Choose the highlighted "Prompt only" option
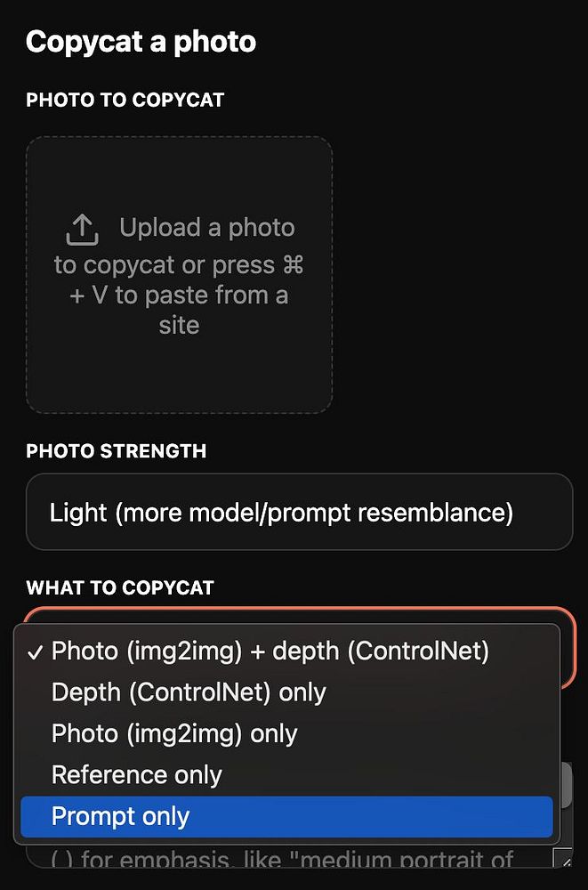Viewport: 588px width, 890px height. tap(286, 817)
